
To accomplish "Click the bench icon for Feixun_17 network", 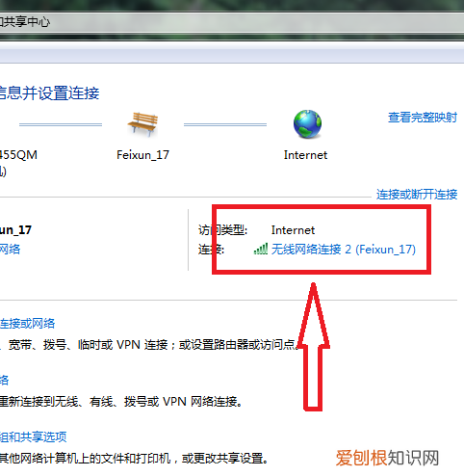I will click(142, 124).
